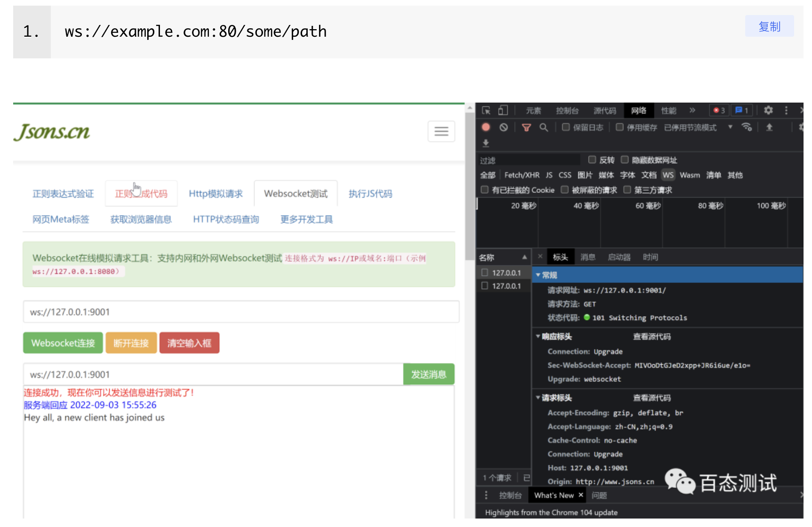Filter requests by CSS type
Viewport: 812px width, 527px height.
pyautogui.click(x=565, y=175)
